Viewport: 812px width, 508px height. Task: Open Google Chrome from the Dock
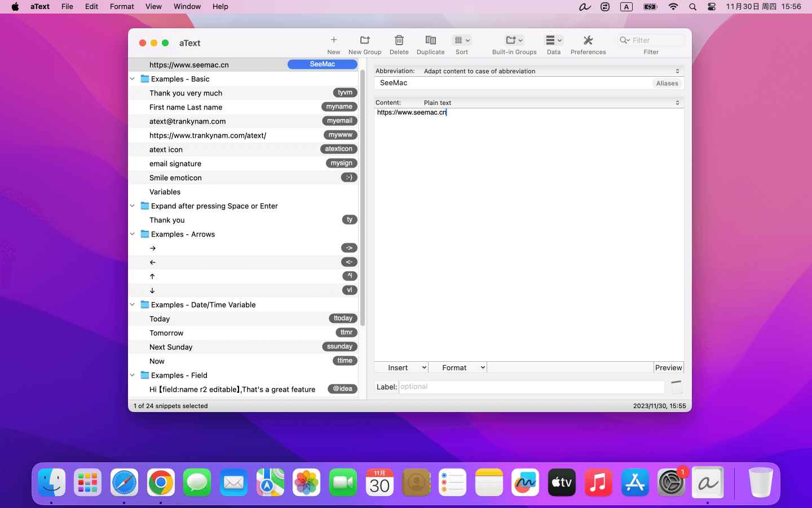[x=161, y=483]
